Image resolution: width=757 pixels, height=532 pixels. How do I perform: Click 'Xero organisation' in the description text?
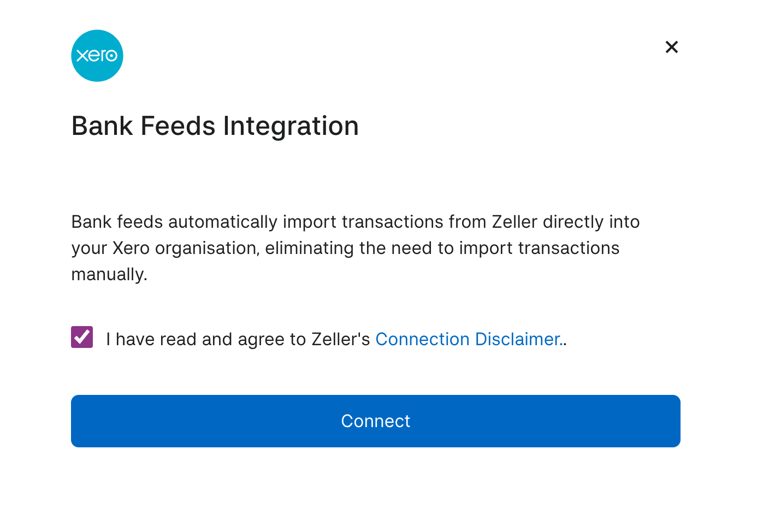click(x=185, y=248)
